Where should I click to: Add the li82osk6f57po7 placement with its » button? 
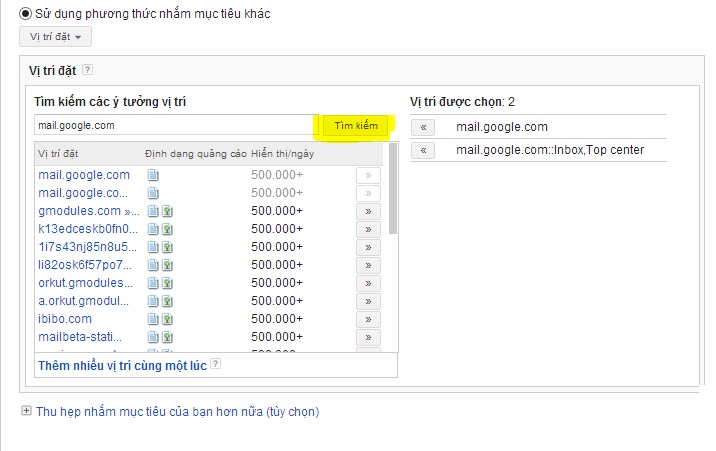pos(368,265)
